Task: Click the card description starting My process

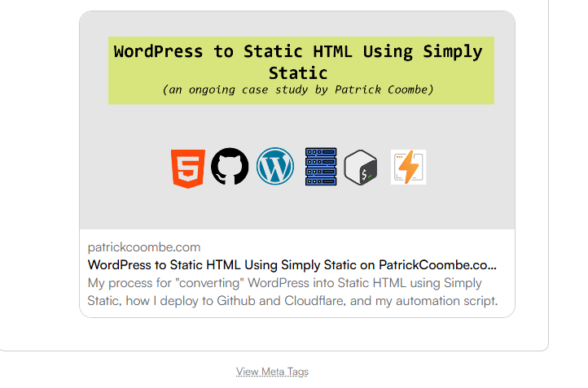Action: [x=292, y=292]
